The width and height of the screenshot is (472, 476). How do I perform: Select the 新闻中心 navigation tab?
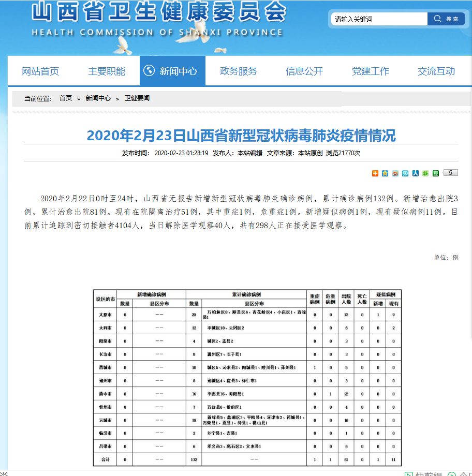[172, 71]
